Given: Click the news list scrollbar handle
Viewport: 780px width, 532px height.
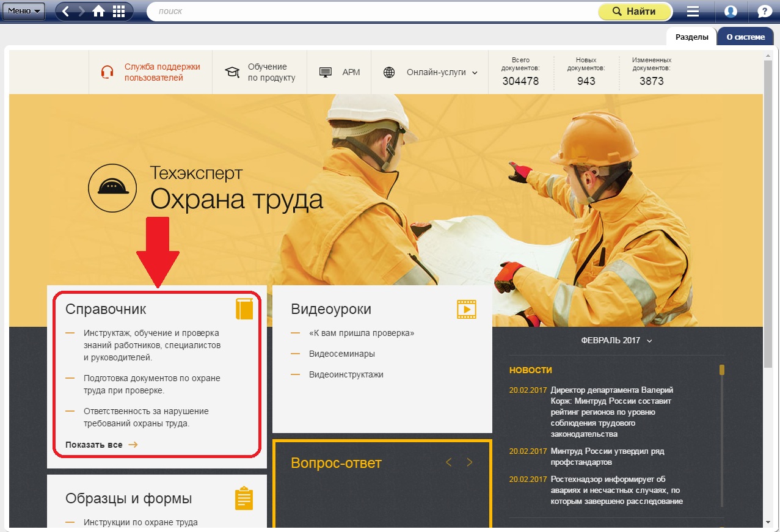Looking at the screenshot, I should 722,370.
